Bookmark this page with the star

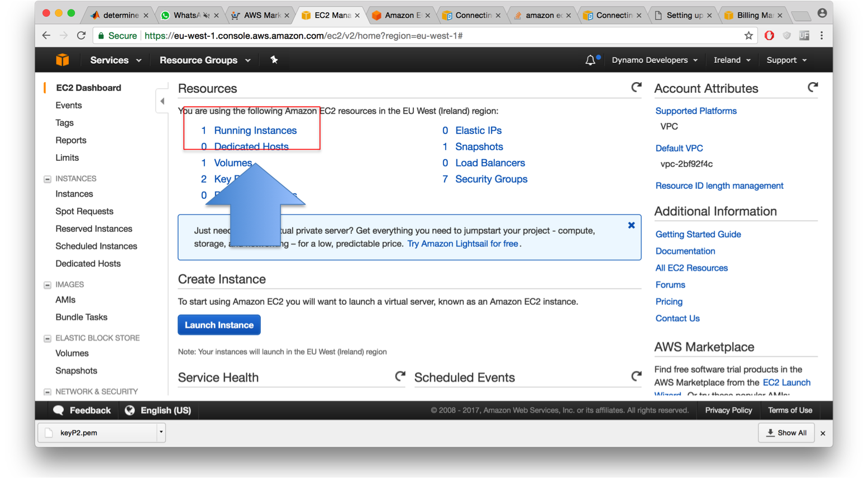click(748, 36)
